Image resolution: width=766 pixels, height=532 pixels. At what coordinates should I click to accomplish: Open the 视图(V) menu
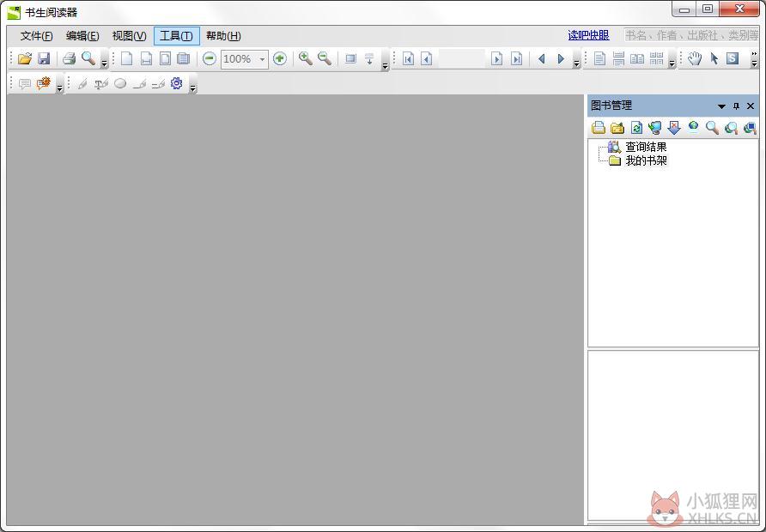coord(129,36)
